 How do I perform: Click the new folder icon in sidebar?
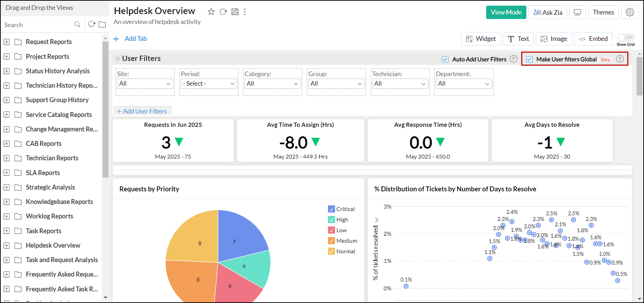pos(103,24)
